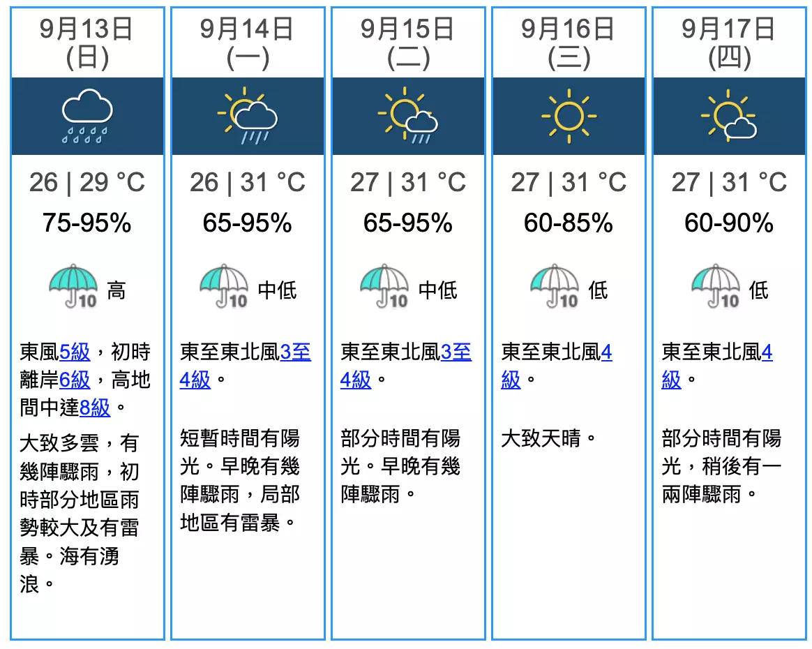812x649 pixels.
Task: Open the 3至4級 link for September 15
Action: (456, 352)
